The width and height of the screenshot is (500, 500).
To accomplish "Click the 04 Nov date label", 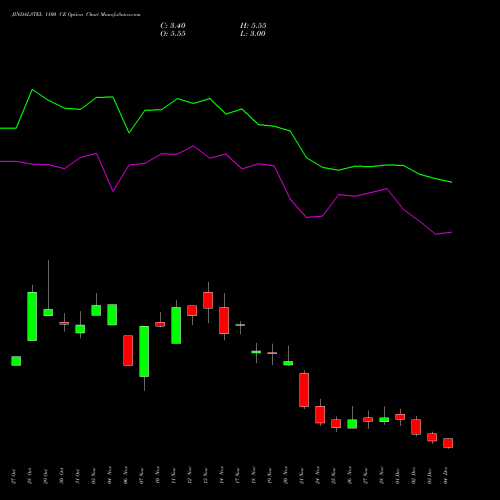I will coord(109,475).
